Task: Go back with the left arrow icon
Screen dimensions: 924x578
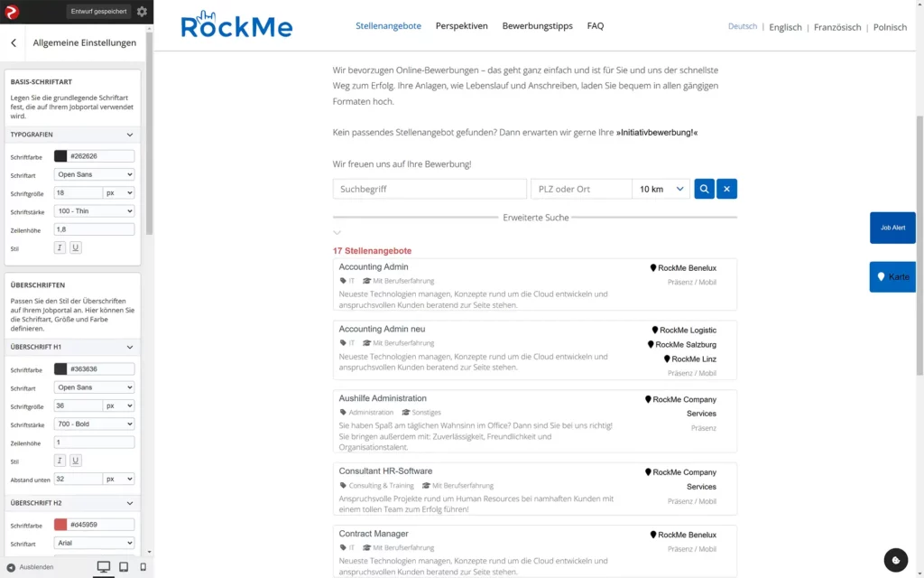Action: point(14,42)
